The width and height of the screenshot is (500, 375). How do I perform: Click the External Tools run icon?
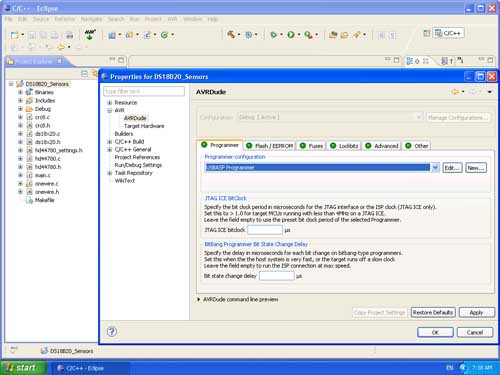tap(308, 35)
